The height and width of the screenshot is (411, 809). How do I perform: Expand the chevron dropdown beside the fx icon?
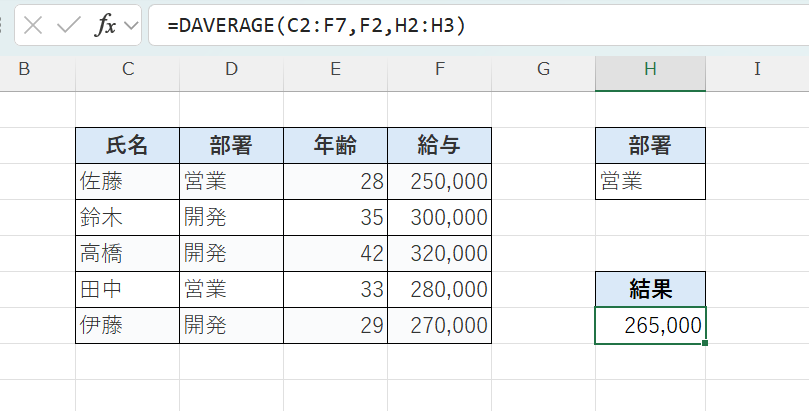[x=132, y=26]
